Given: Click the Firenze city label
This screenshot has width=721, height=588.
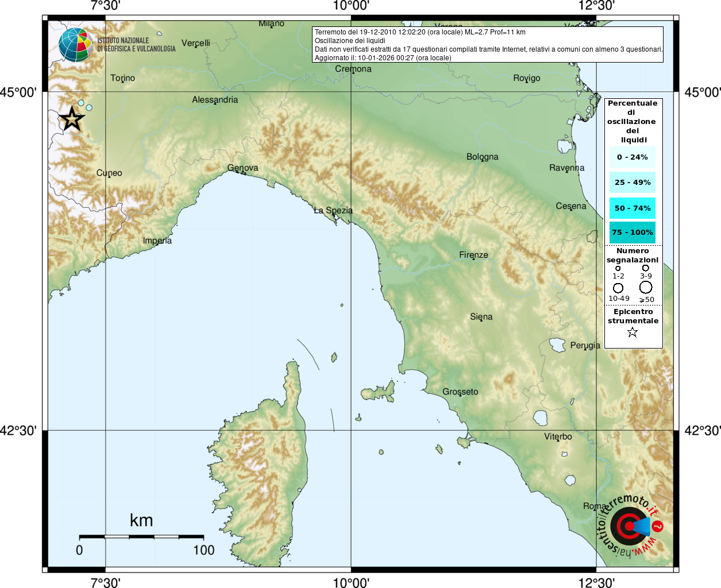Looking at the screenshot, I should click(x=473, y=255).
